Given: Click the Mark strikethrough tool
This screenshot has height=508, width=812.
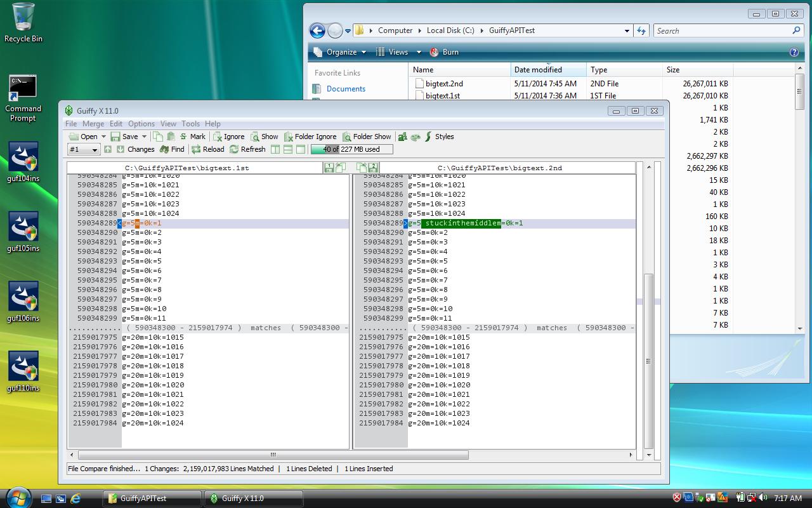Looking at the screenshot, I should [x=193, y=137].
